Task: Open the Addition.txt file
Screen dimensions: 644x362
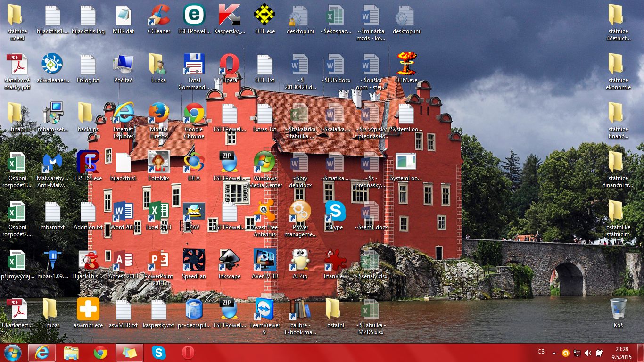Action: [88, 215]
